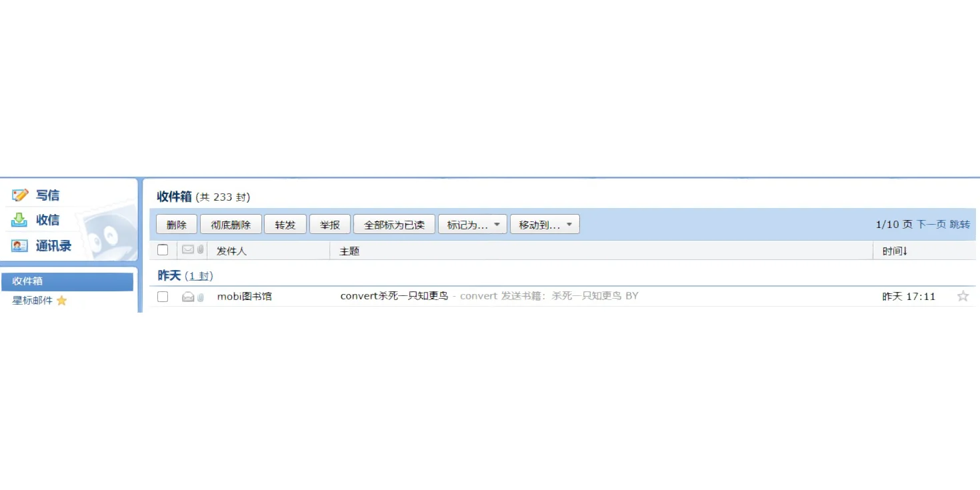
Task: Click the star icon beside 星标邮件
Action: coord(62,301)
